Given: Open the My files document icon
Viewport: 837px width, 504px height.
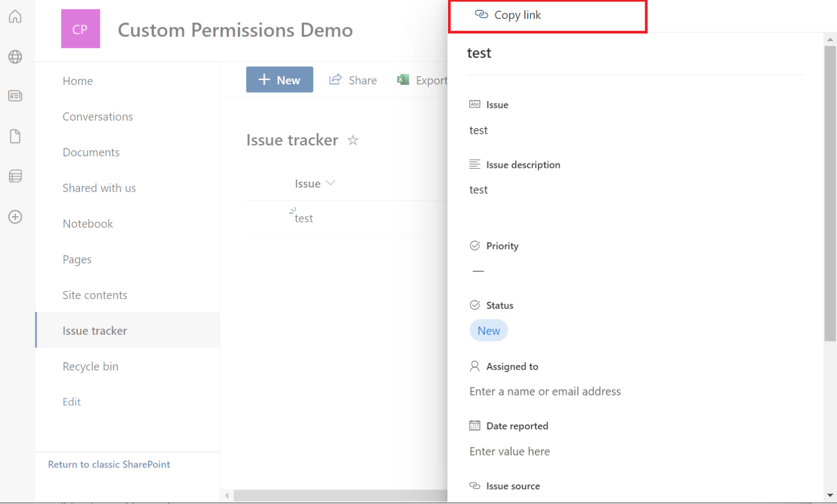Looking at the screenshot, I should pyautogui.click(x=15, y=136).
